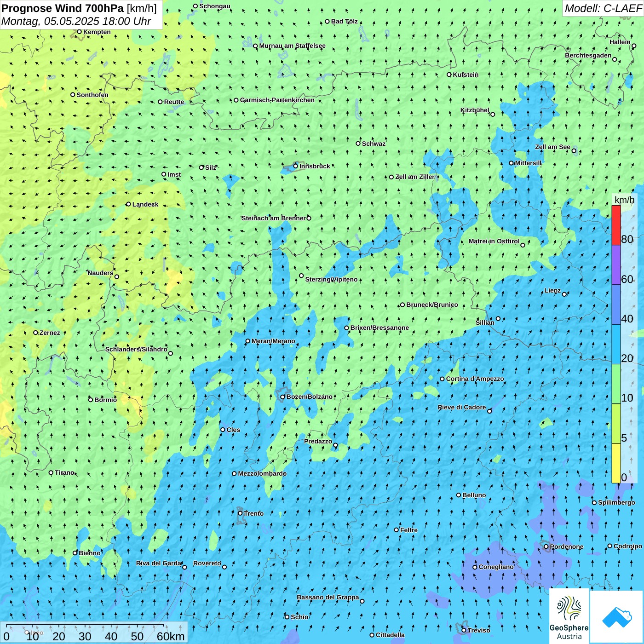Click the 'Mezzolombardo' label
644x644 pixels.
[x=262, y=473]
